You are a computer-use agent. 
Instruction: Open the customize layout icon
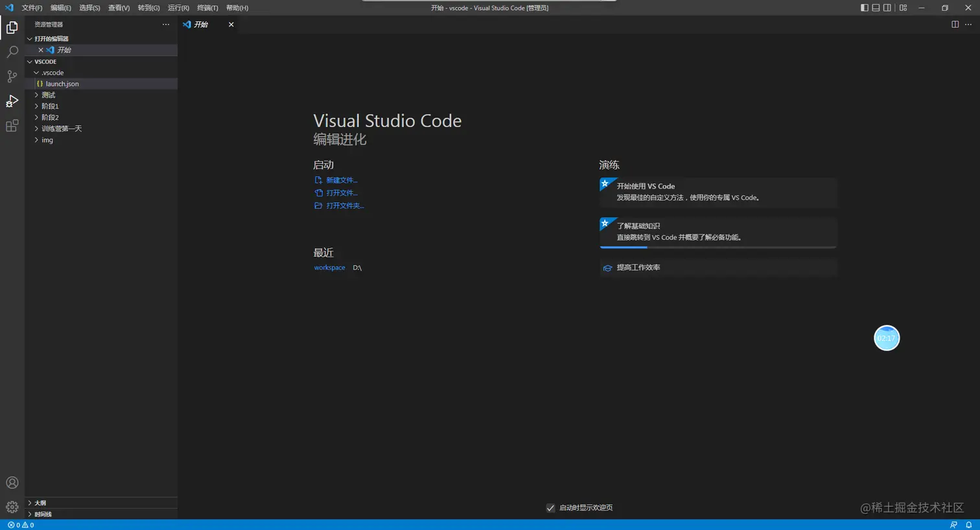903,8
